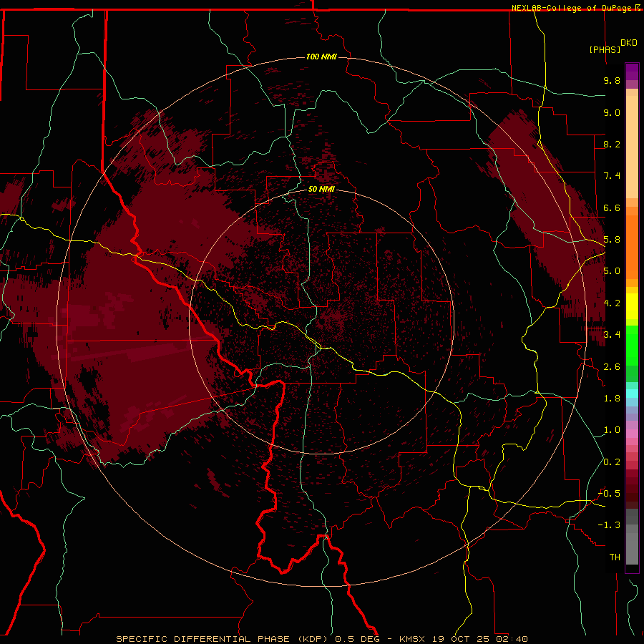Pick the purple color at the legend top
Image resolution: width=644 pixels, height=644 pixels.
tap(632, 72)
